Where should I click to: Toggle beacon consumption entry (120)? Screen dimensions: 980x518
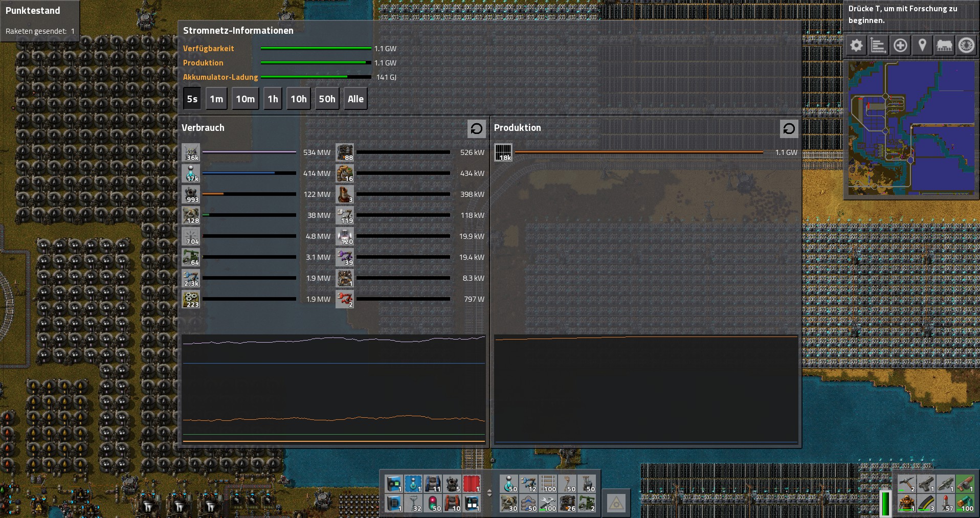(x=345, y=236)
